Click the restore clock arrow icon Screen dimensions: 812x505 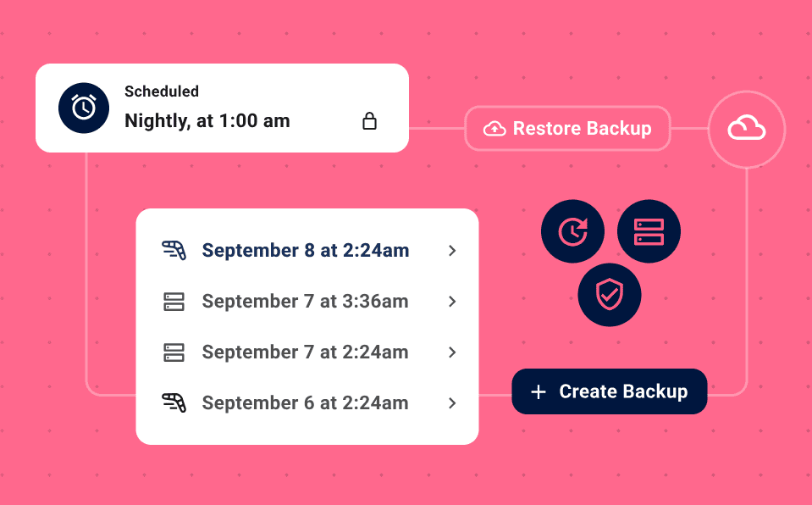coord(572,231)
